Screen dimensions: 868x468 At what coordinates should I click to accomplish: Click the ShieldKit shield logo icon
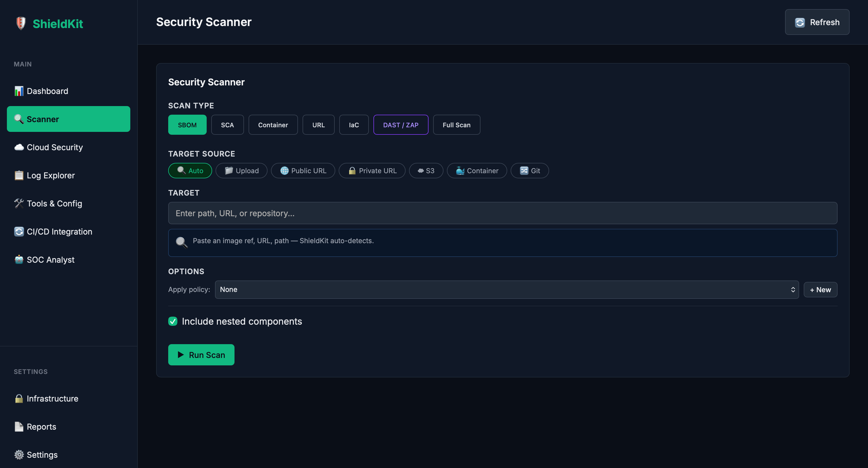click(x=20, y=23)
